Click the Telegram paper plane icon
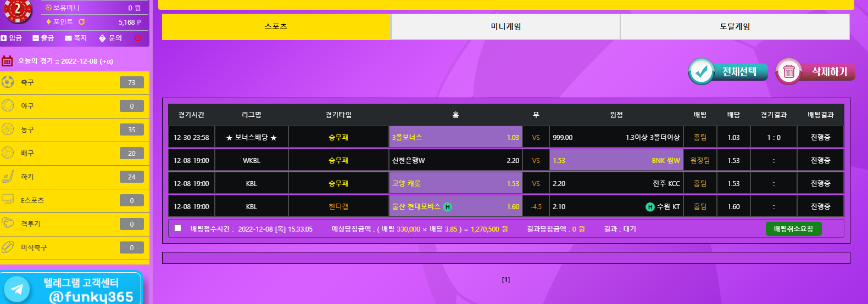 pyautogui.click(x=17, y=289)
